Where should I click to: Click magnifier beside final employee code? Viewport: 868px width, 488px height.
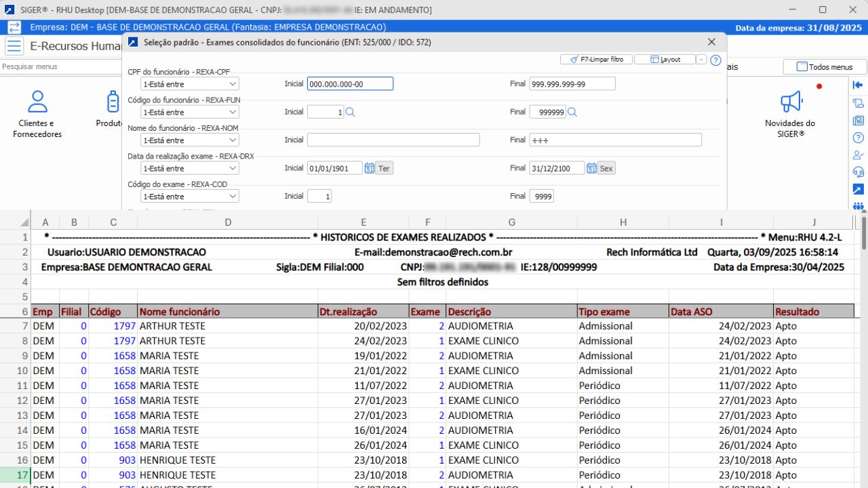click(572, 113)
